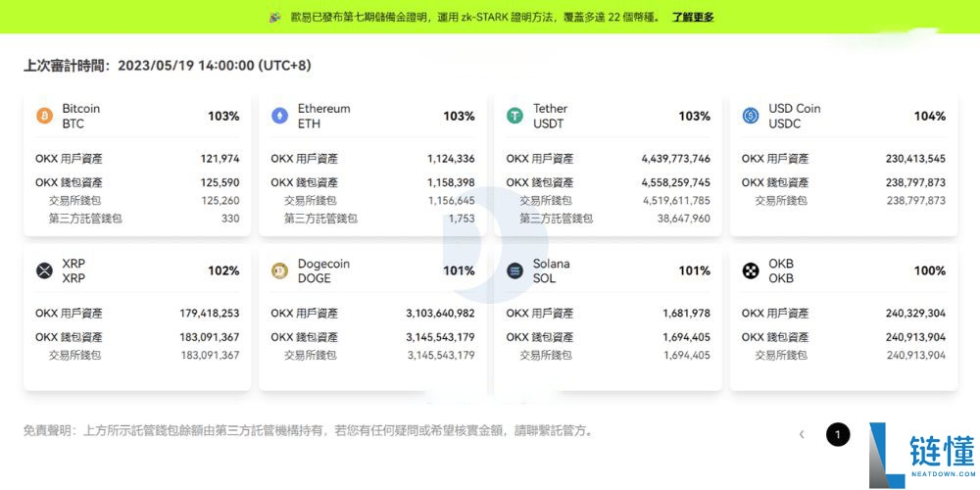Click Solana user assets value 1,681,978
The image size is (980, 490).
click(687, 314)
